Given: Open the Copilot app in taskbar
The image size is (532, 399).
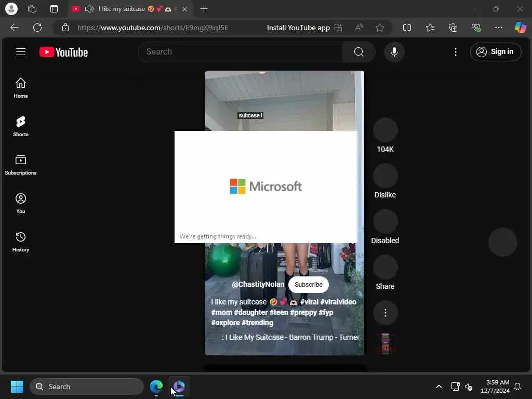Looking at the screenshot, I should pyautogui.click(x=179, y=387).
